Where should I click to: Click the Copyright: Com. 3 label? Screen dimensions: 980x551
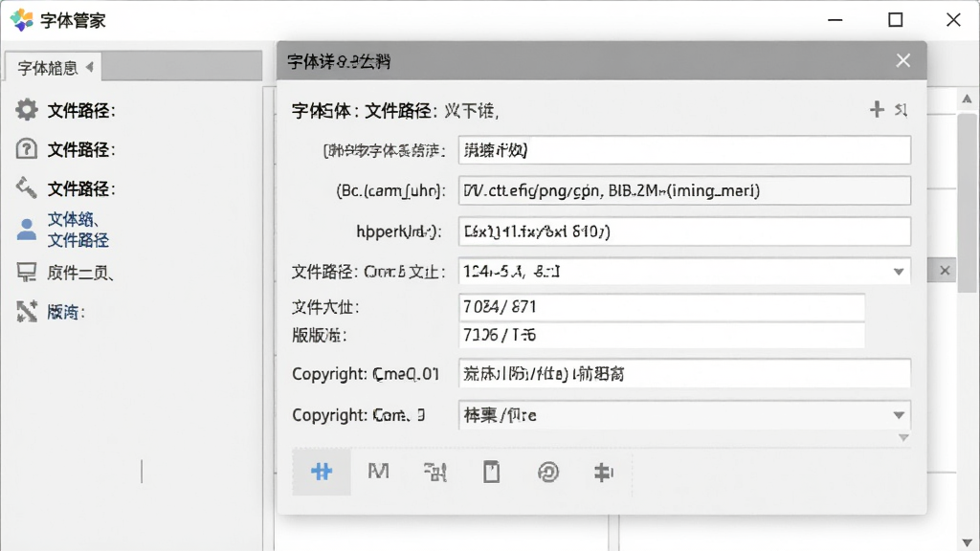(x=359, y=415)
